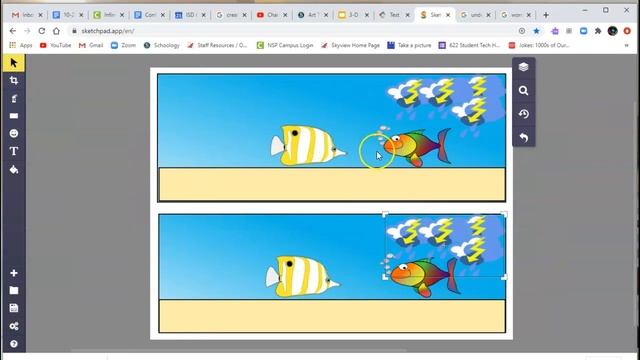
Task: Bookmark this page with the star icon
Action: (536, 31)
